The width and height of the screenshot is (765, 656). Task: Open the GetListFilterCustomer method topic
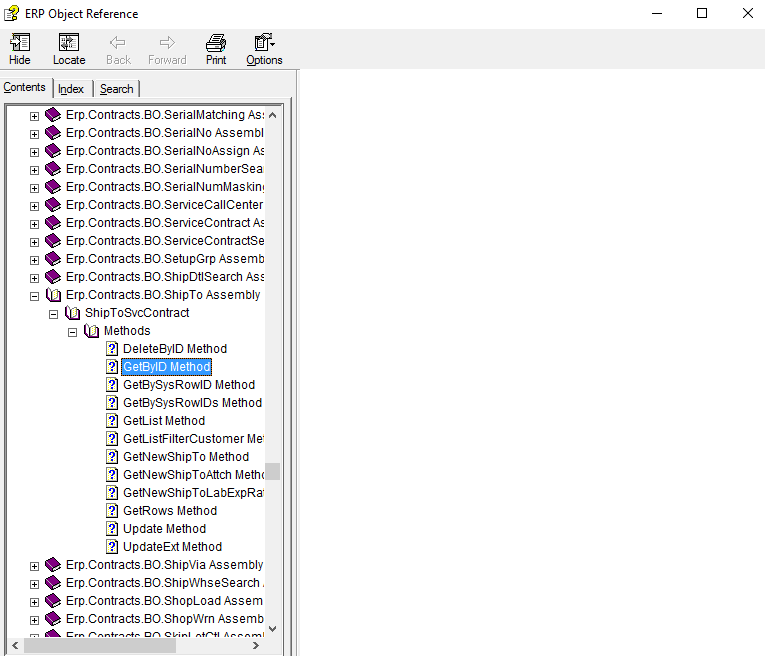(x=193, y=439)
